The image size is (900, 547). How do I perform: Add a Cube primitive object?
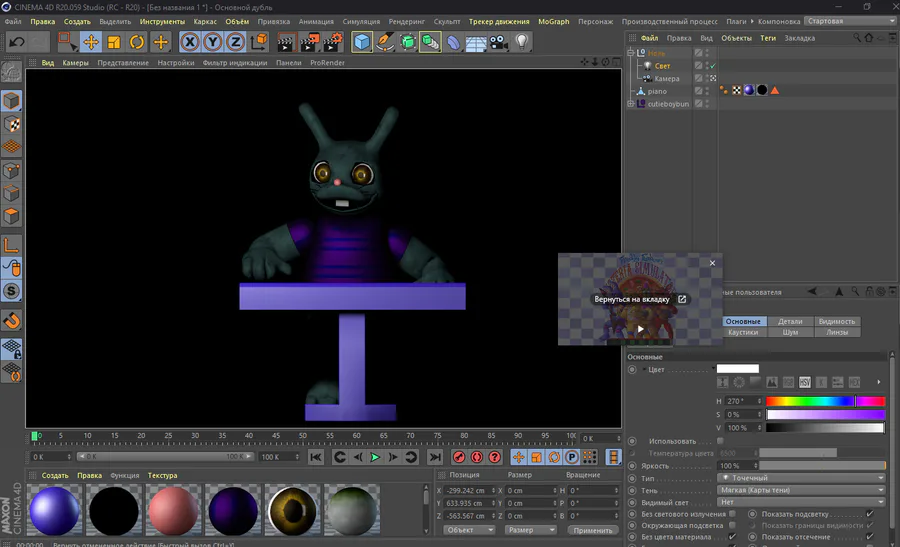click(x=362, y=42)
